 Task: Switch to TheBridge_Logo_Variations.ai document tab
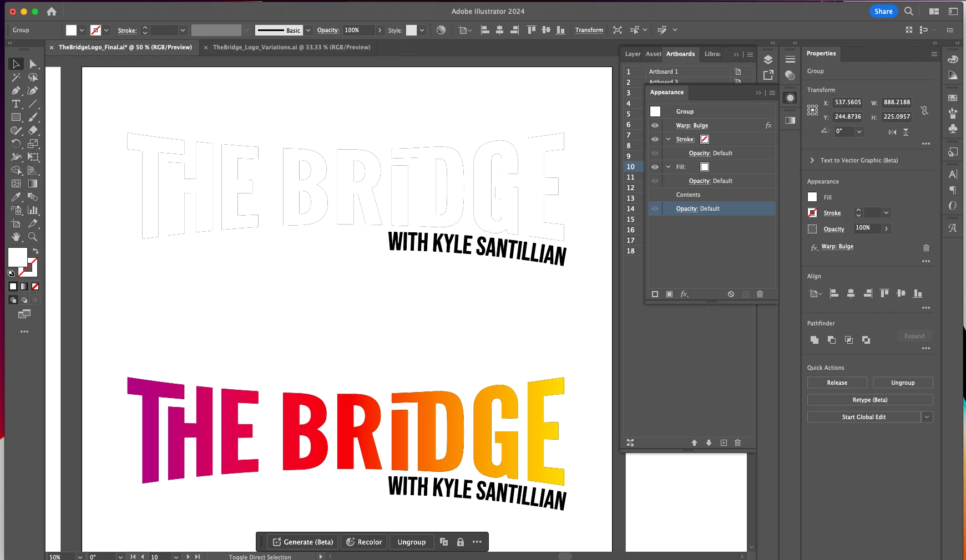[291, 48]
